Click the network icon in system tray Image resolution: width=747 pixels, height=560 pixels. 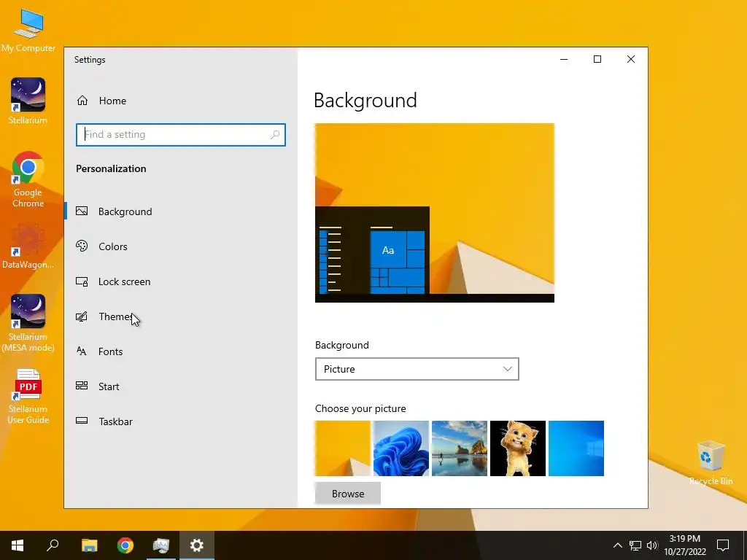pyautogui.click(x=635, y=545)
